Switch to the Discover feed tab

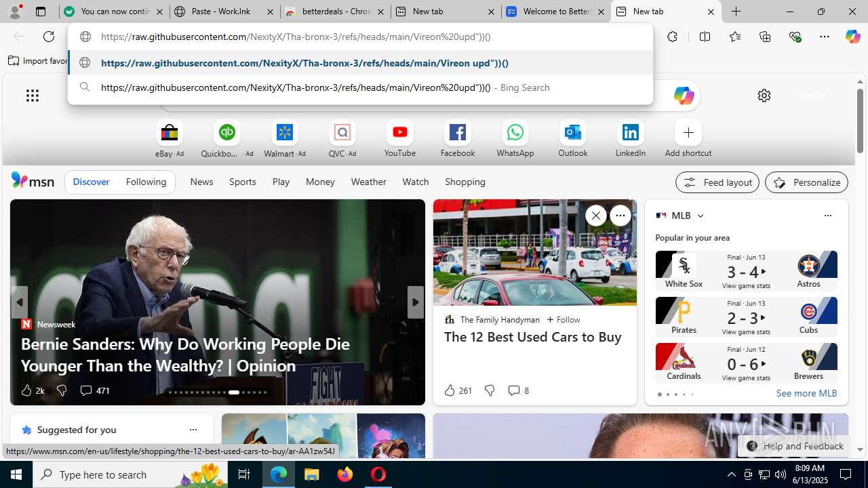pos(91,182)
